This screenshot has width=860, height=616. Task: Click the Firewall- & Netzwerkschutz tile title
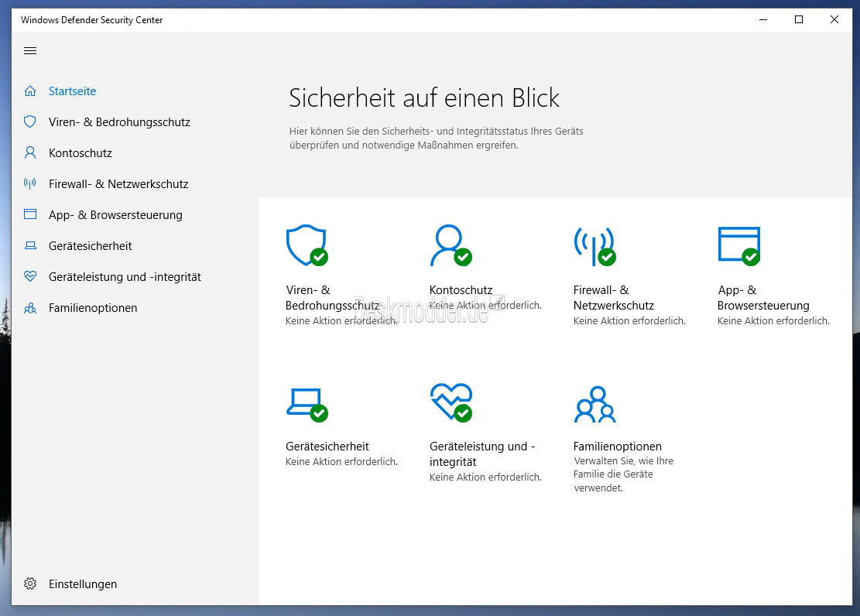(x=614, y=298)
